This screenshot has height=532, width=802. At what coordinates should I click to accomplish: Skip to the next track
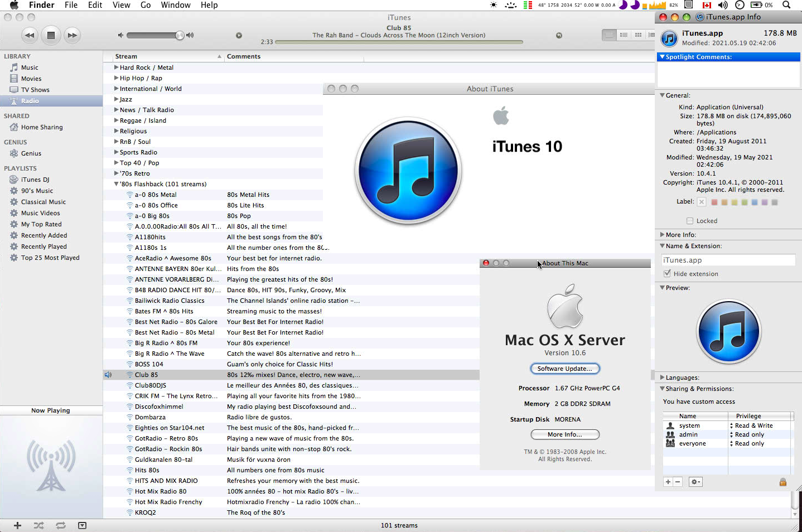point(72,35)
